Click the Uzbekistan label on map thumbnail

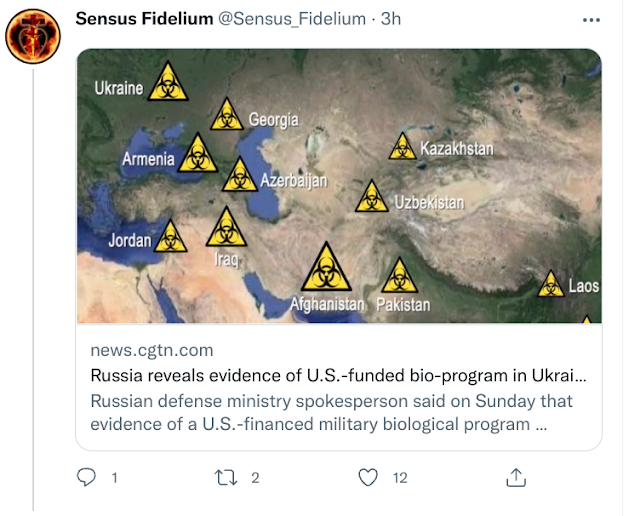(429, 202)
